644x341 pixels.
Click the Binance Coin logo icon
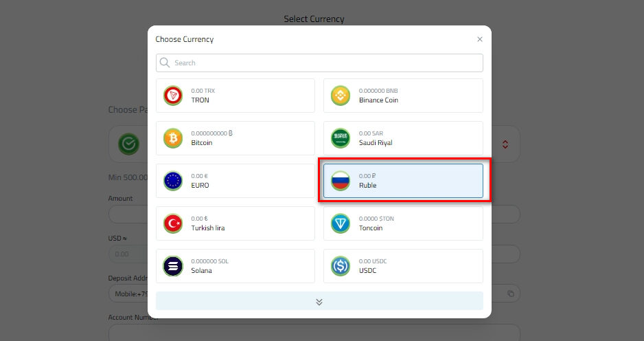point(341,96)
